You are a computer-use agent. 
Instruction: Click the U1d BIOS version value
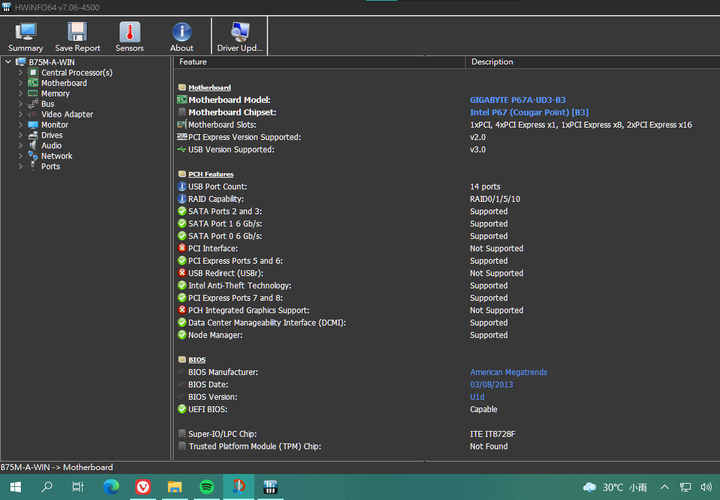pyautogui.click(x=477, y=397)
